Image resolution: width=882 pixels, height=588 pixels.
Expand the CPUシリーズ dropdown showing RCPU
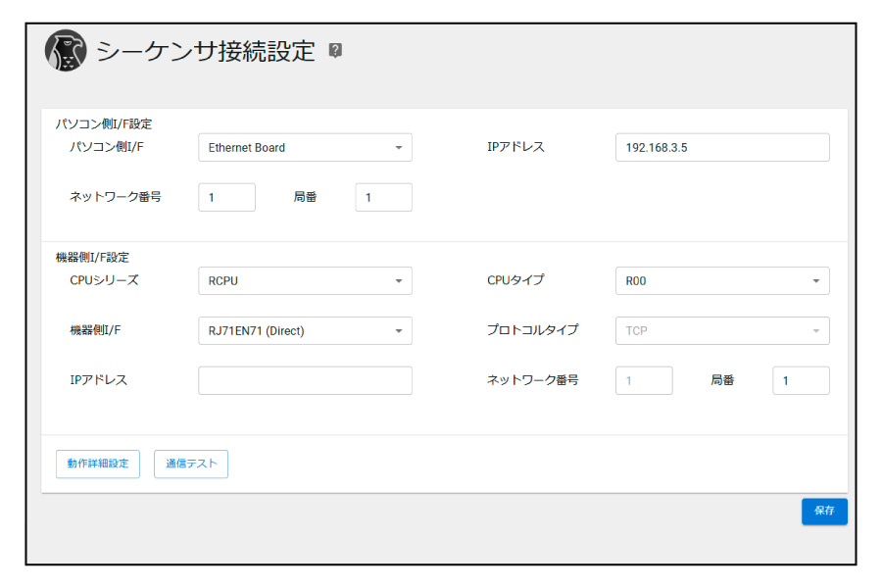click(305, 281)
